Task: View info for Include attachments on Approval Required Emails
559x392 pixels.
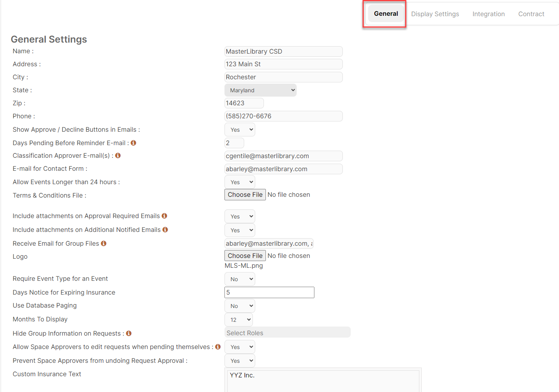Action: pyautogui.click(x=165, y=216)
